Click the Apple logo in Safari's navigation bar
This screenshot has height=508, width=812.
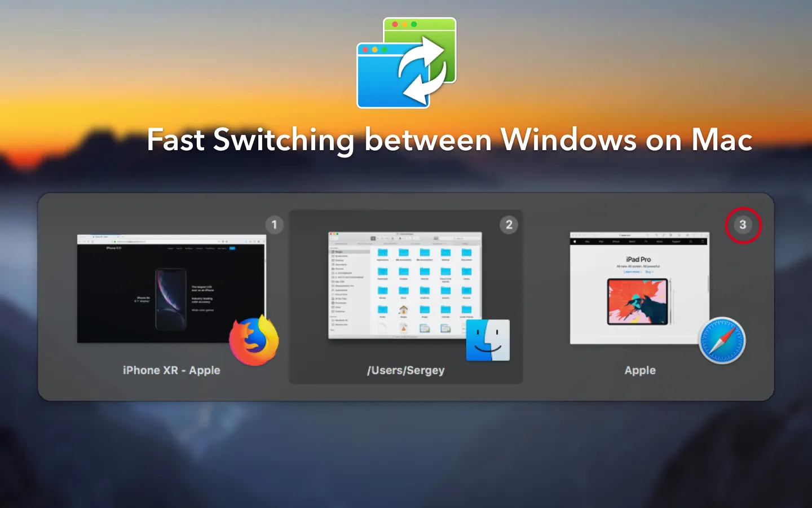tap(575, 242)
